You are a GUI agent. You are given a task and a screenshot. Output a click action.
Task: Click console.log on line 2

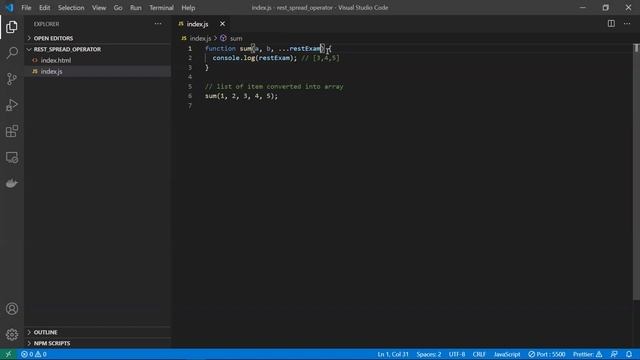(233, 58)
